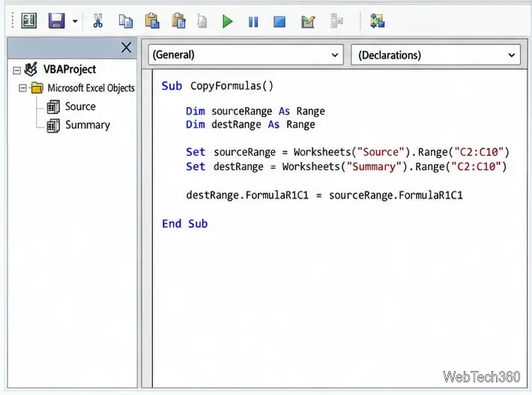This screenshot has height=395, width=532.
Task: Open the arrow dropdown beside Save
Action: click(75, 22)
